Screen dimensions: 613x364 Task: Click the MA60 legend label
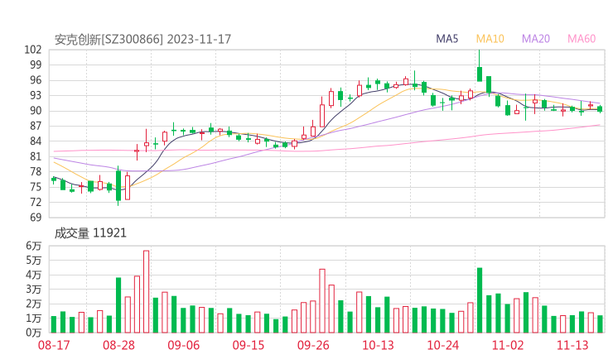point(582,39)
